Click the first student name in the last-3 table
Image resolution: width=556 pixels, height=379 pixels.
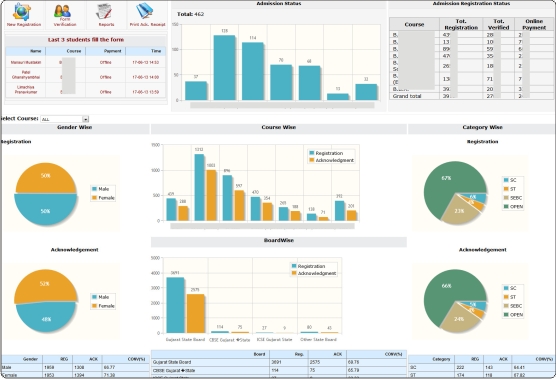pos(26,62)
